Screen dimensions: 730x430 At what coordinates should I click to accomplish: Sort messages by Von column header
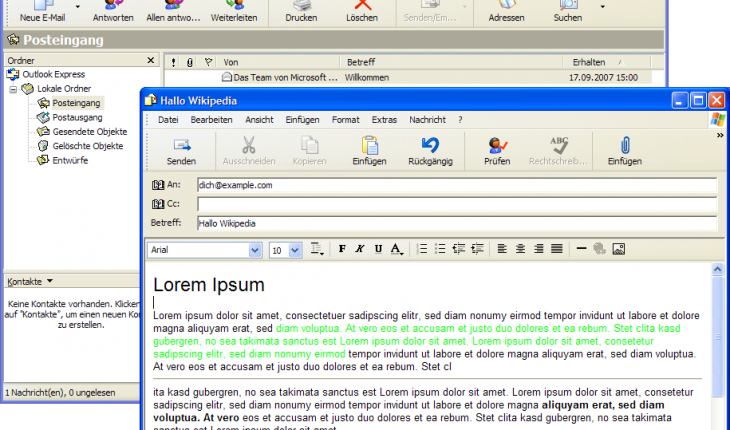278,62
